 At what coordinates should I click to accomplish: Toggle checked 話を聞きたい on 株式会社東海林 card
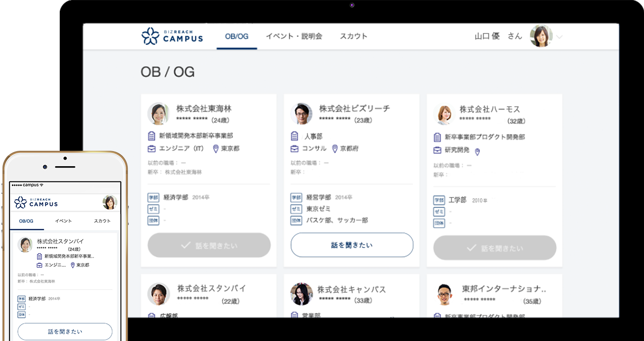(x=209, y=245)
